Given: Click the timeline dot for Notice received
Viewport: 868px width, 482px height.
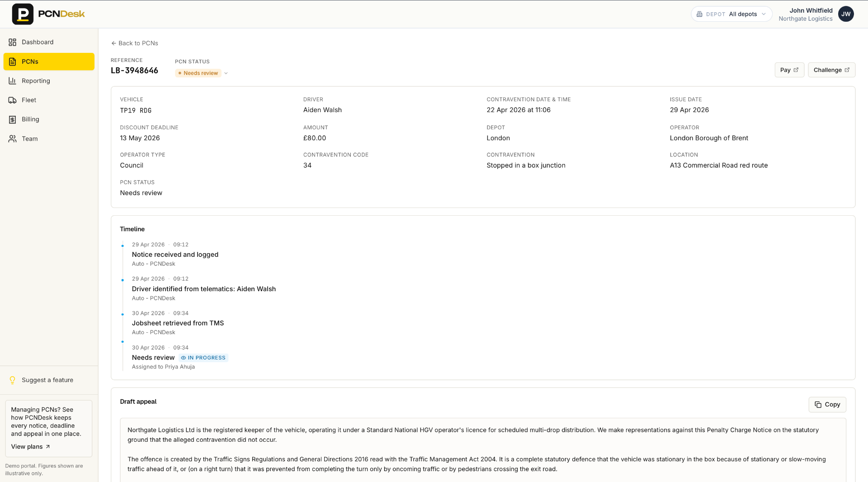Looking at the screenshot, I should click(x=123, y=246).
